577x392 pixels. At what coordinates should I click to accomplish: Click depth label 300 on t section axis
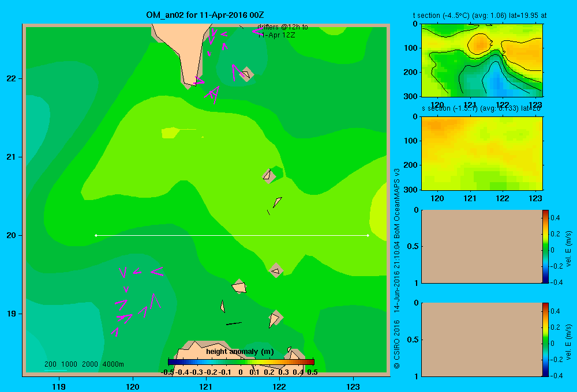point(411,96)
